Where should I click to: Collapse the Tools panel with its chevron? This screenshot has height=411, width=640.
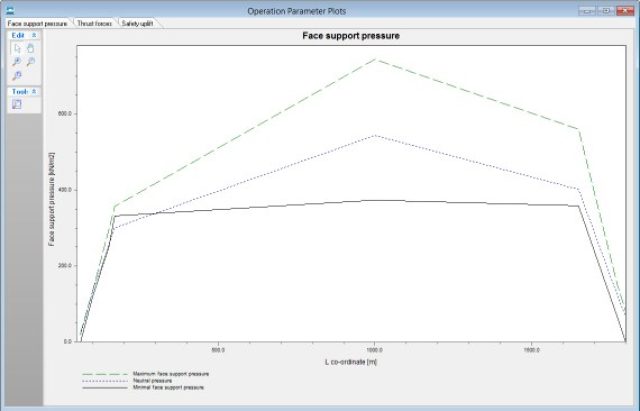[34, 92]
